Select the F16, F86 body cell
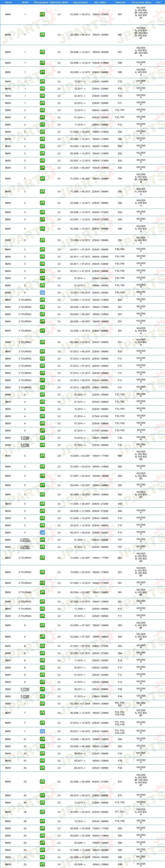 point(120,821)
